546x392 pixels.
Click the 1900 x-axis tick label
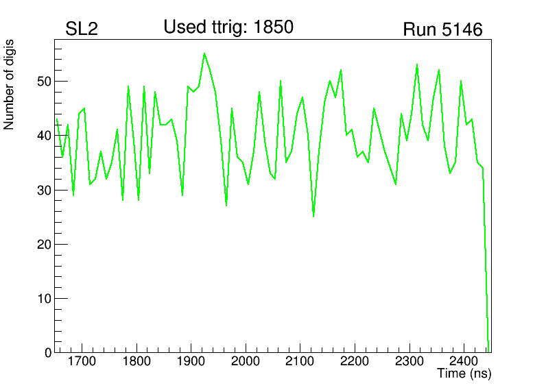tap(191, 361)
